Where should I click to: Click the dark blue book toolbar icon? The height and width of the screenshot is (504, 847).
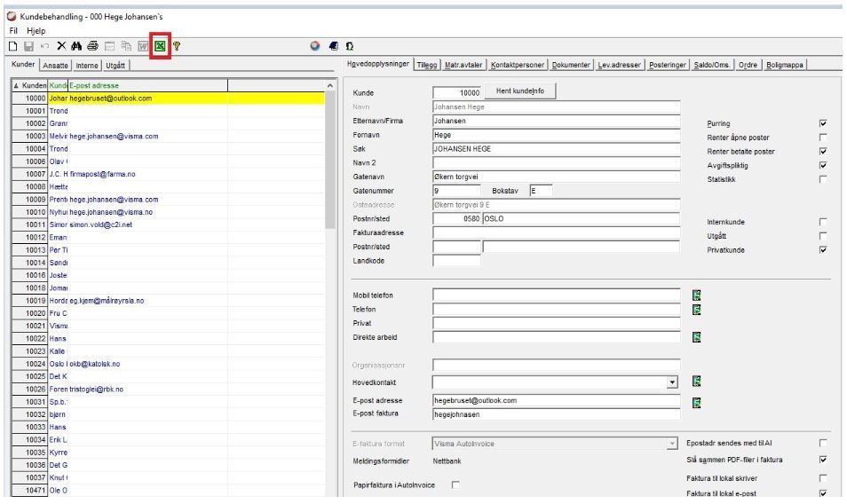[333, 46]
